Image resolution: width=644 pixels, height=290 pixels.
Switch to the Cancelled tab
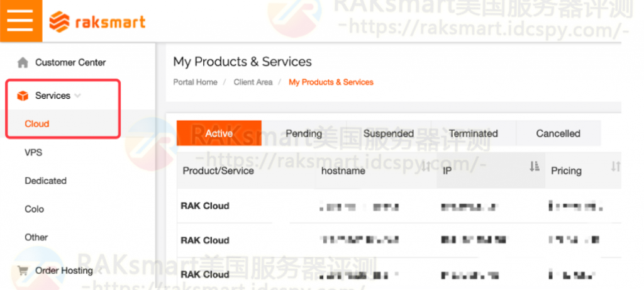point(558,133)
